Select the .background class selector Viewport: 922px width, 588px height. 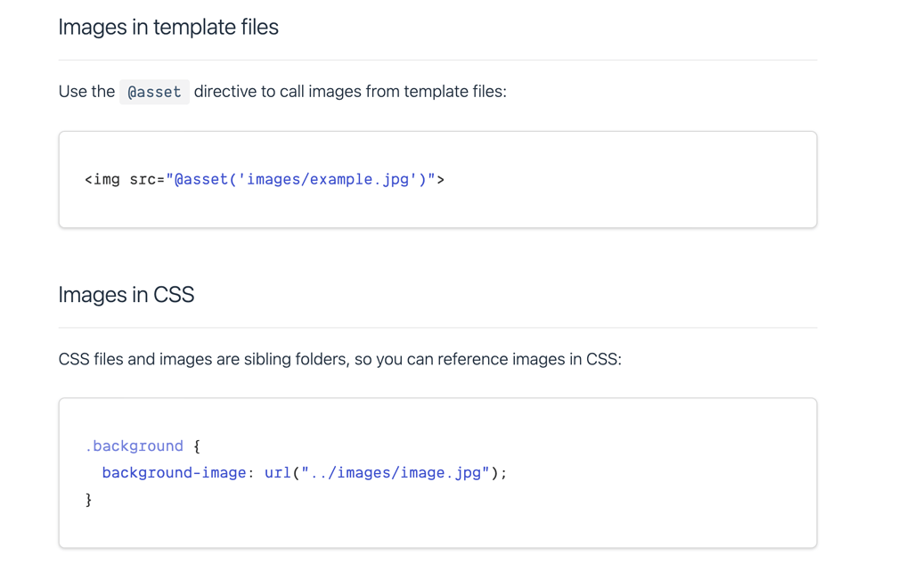(134, 445)
